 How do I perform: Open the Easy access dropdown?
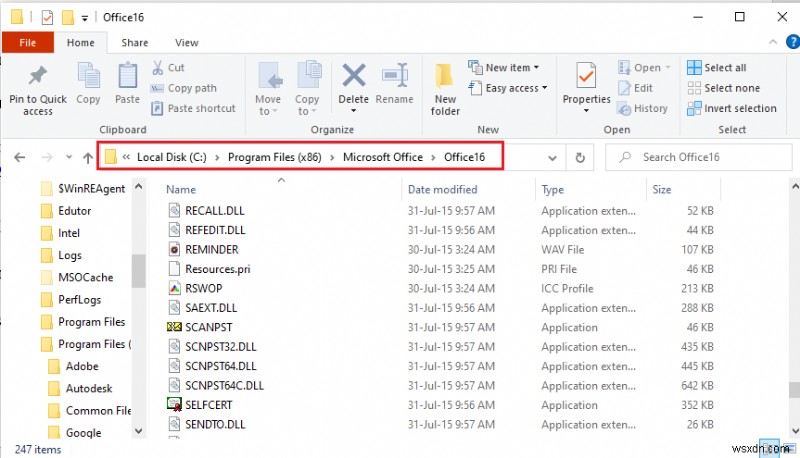(x=508, y=88)
